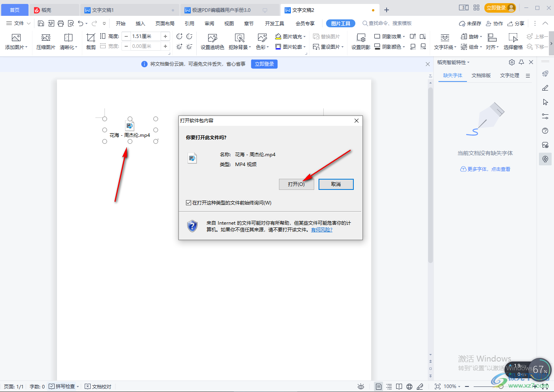This screenshot has width=554, height=392.
Task: Click the height plus stepper
Action: tap(165, 36)
